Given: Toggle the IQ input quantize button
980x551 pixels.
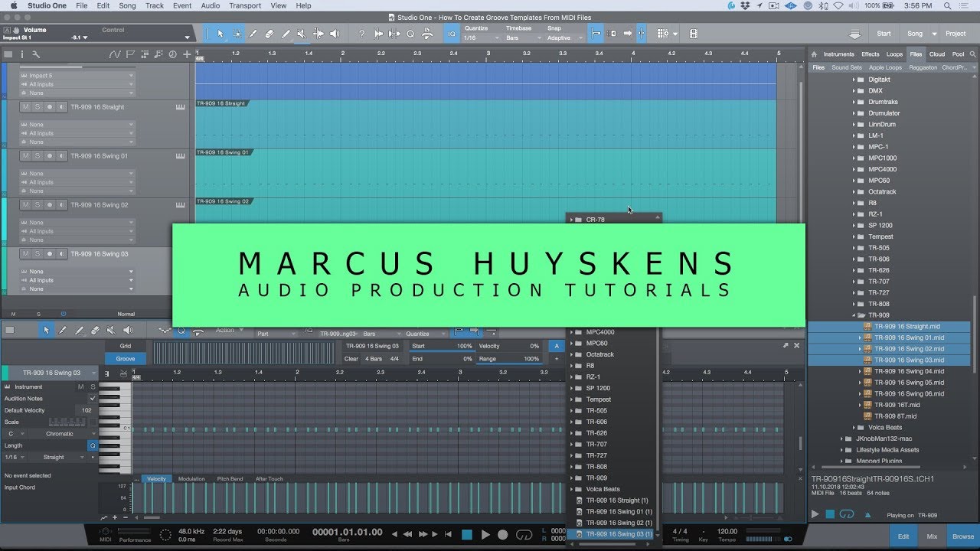Looking at the screenshot, I should pos(452,34).
